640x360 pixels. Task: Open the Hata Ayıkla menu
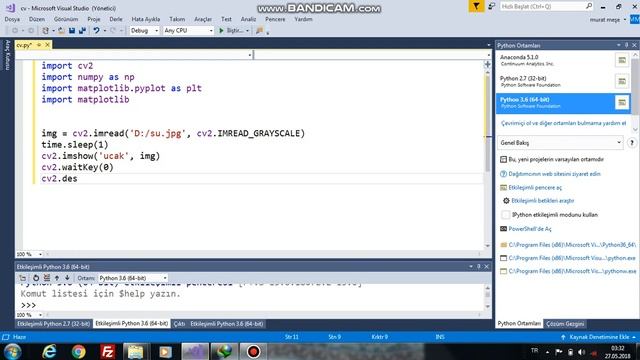coord(146,19)
